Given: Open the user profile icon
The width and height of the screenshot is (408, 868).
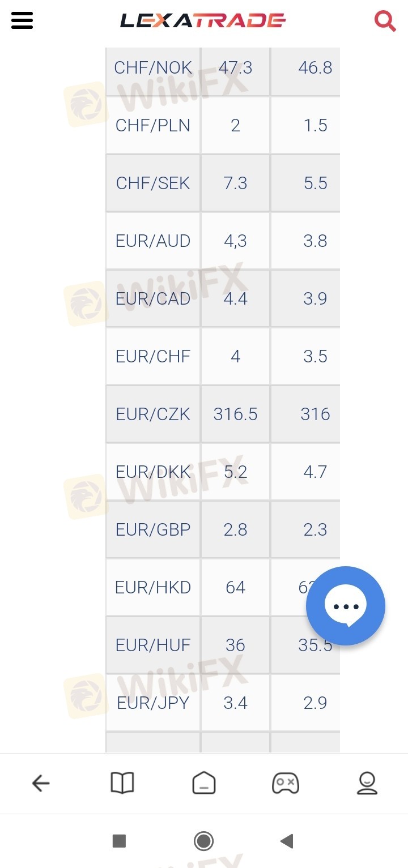Looking at the screenshot, I should tap(367, 784).
